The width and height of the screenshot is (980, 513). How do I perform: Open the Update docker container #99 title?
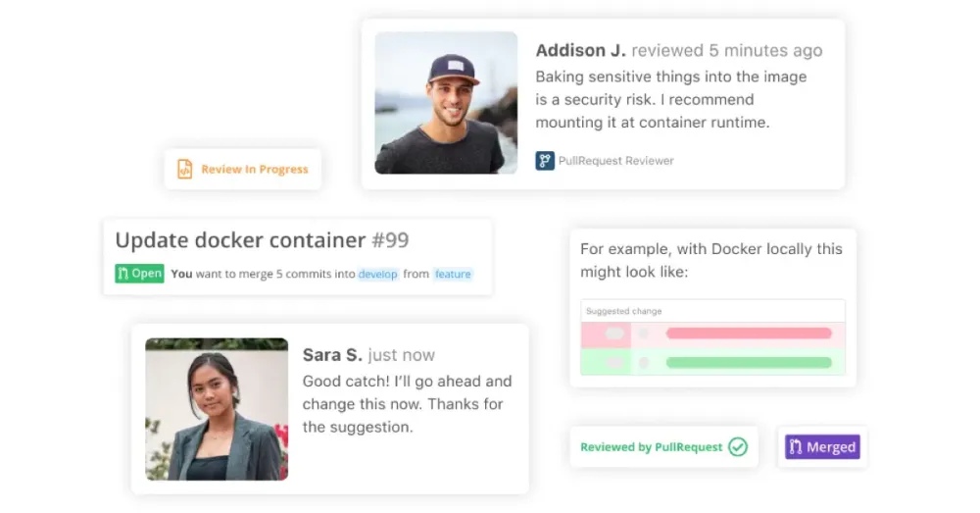pyautogui.click(x=262, y=240)
